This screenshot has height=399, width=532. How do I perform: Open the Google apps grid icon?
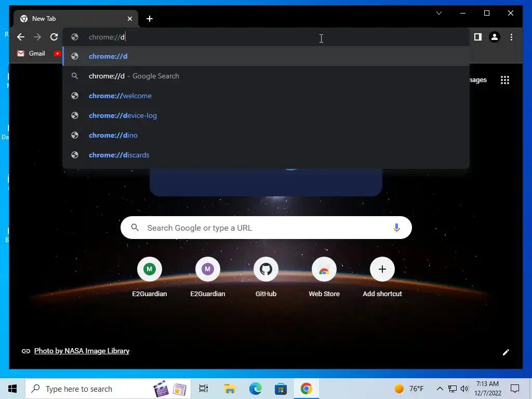click(505, 80)
